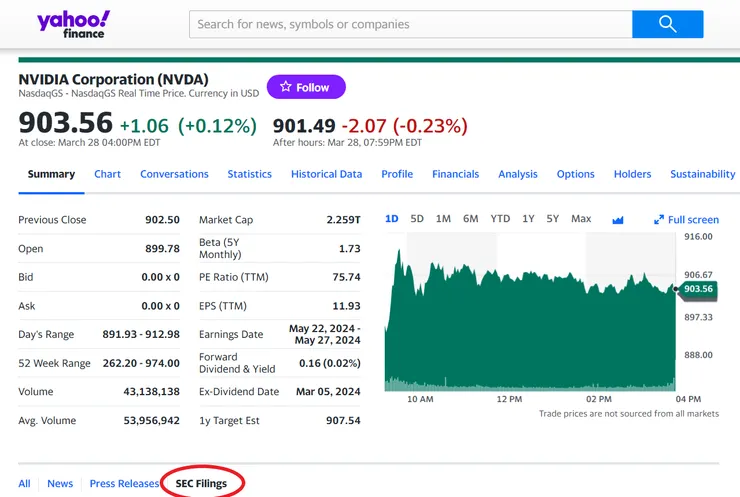Image resolution: width=740 pixels, height=497 pixels.
Task: Click the Beta value 1.73
Action: click(350, 249)
